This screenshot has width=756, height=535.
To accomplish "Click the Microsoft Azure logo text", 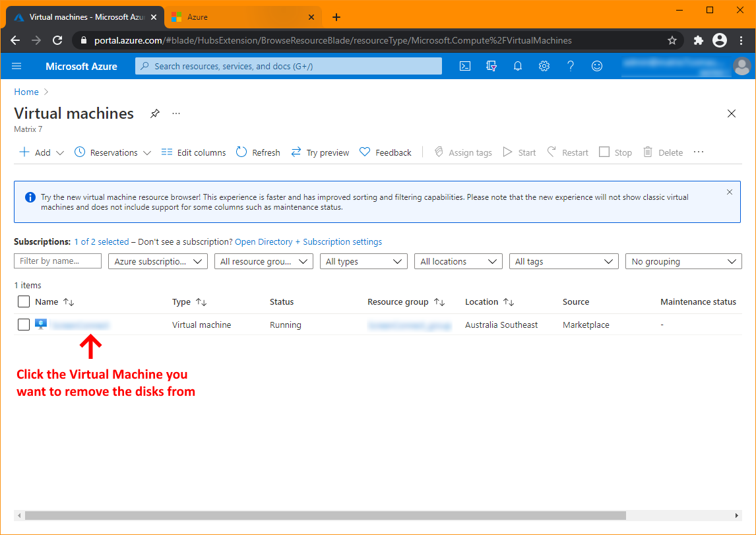I will (x=82, y=67).
